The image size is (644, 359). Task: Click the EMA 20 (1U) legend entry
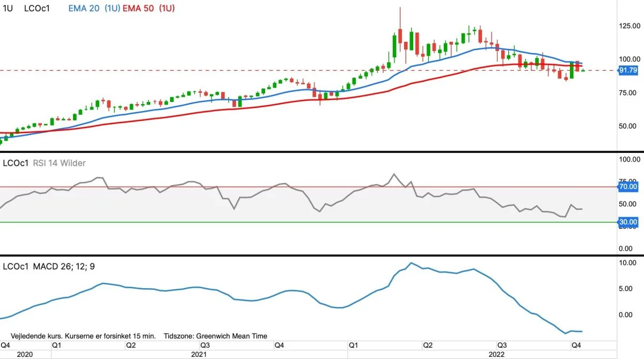point(94,8)
